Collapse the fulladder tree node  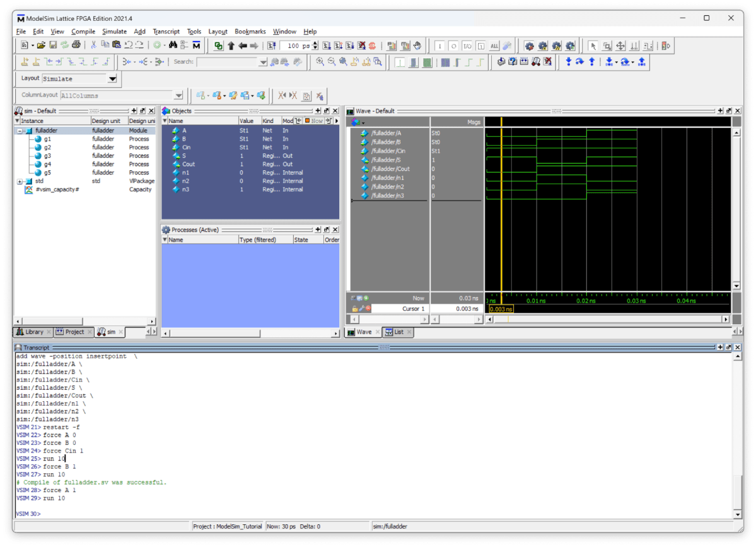click(x=20, y=131)
